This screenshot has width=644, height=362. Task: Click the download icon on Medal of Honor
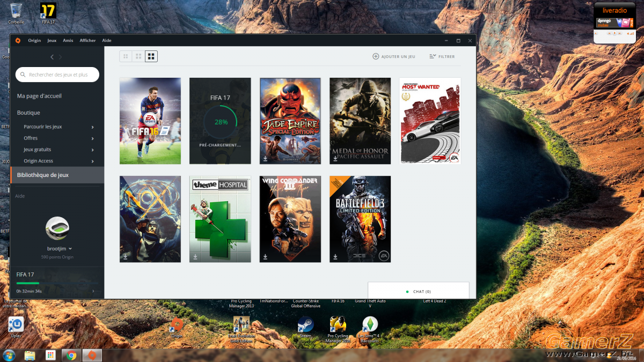pos(335,159)
